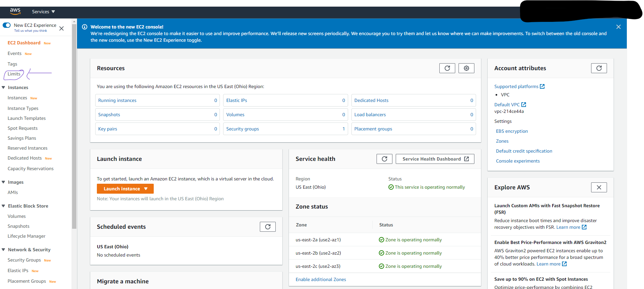Viewport: 644px width, 289px height.
Task: Open the Tell us what you think link
Action: (x=30, y=31)
